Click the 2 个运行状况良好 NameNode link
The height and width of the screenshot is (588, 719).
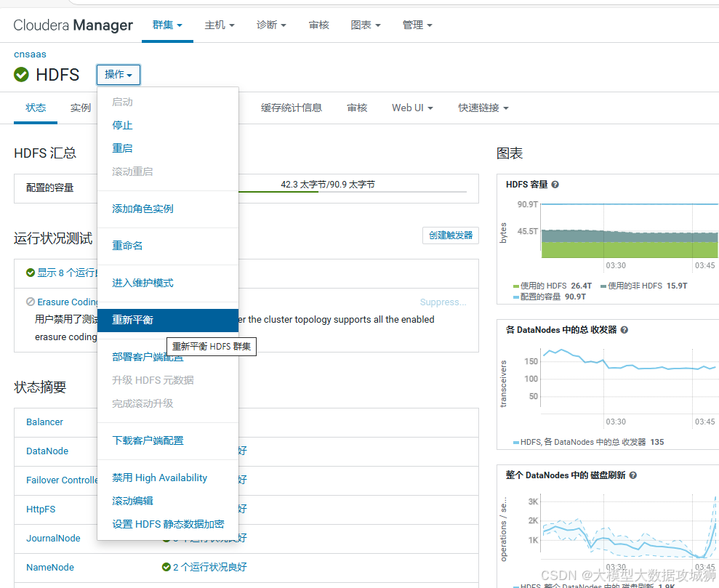[209, 567]
